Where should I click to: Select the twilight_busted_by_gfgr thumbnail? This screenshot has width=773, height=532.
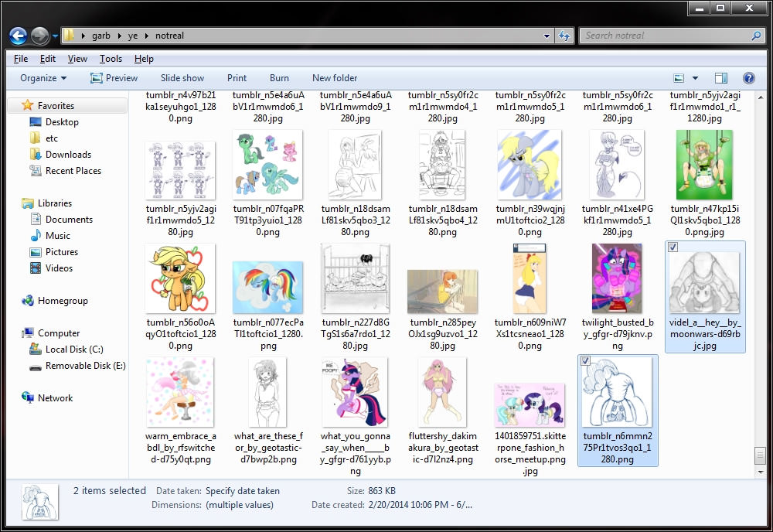coord(617,278)
